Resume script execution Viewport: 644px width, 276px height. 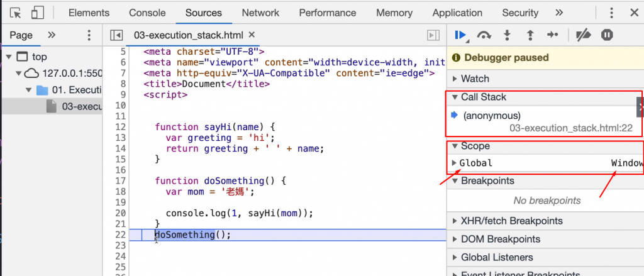click(x=461, y=35)
